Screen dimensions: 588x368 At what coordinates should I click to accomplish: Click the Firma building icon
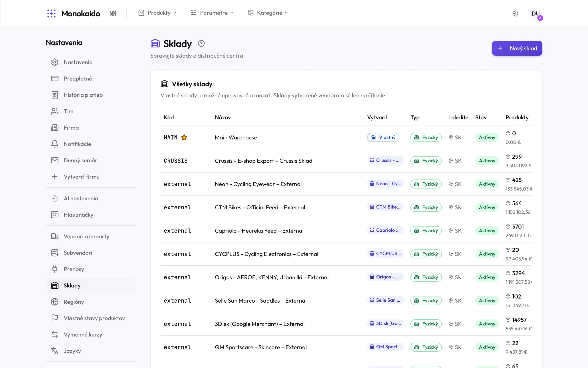click(x=55, y=128)
